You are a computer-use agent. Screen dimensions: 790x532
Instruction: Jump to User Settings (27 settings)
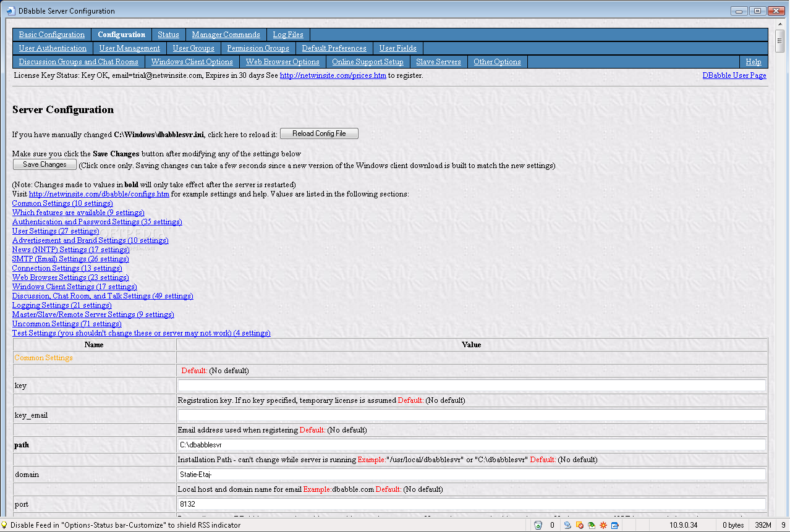[56, 231]
